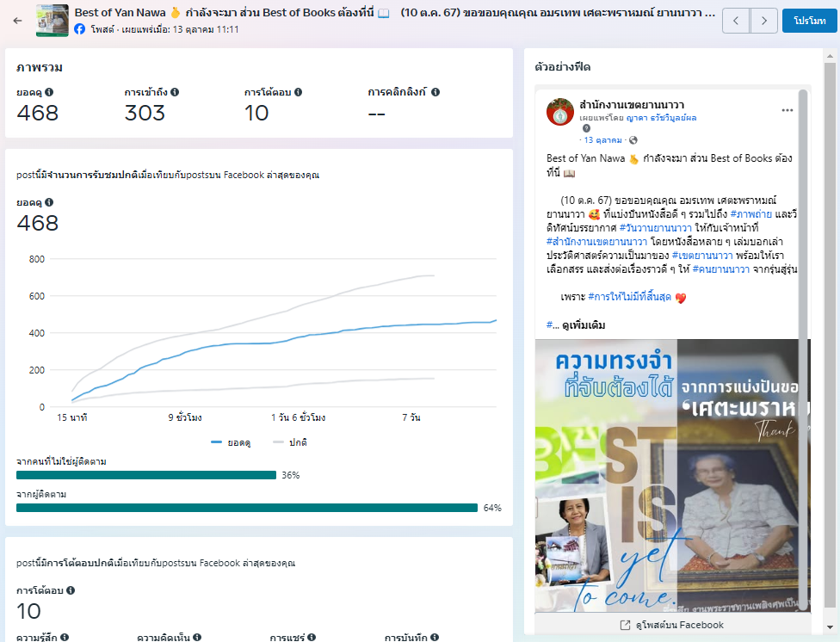Screen dimensions: 840x642
Task: Go to previous post with left chevron
Action: 735,21
